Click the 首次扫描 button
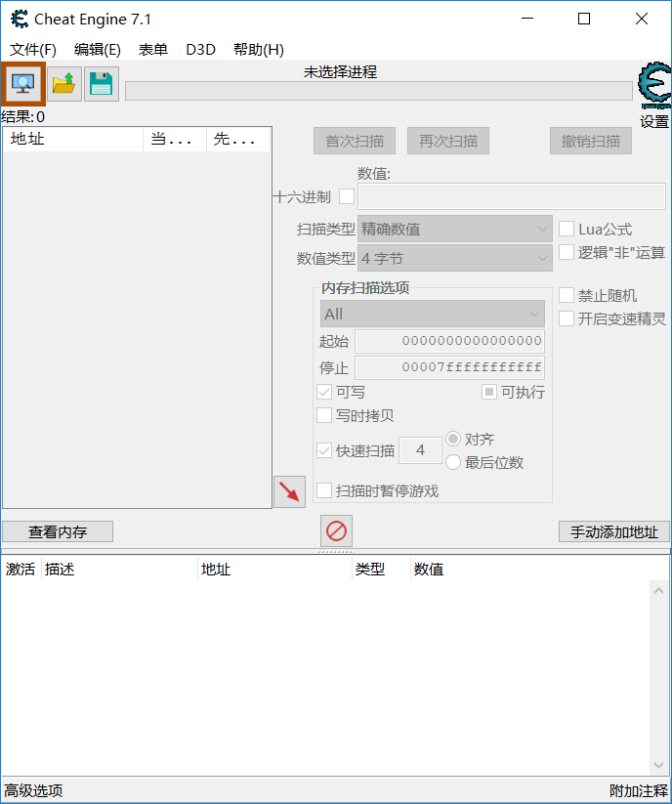Viewport: 672px width, 804px height. tap(355, 141)
